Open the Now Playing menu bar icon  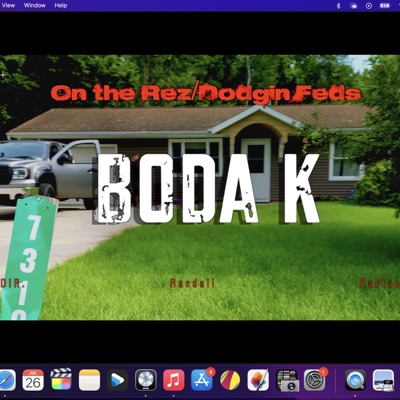click(369, 5)
